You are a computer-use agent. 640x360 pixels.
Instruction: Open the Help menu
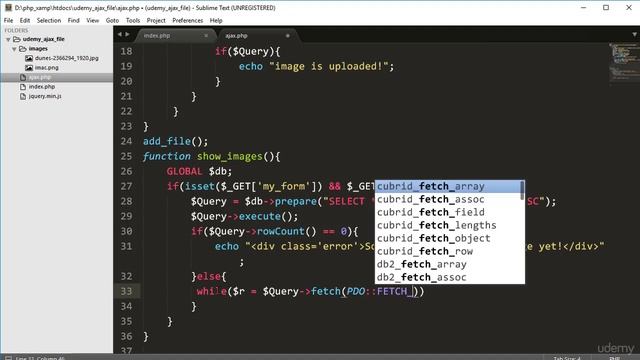coord(216,20)
